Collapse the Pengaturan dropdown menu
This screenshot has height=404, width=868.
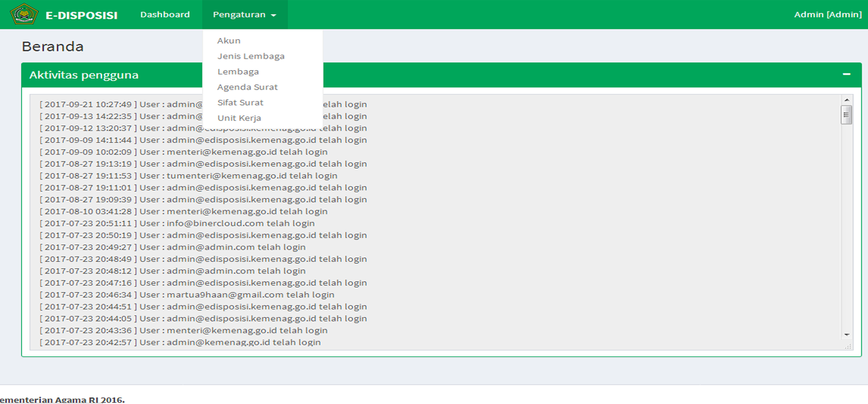[245, 15]
